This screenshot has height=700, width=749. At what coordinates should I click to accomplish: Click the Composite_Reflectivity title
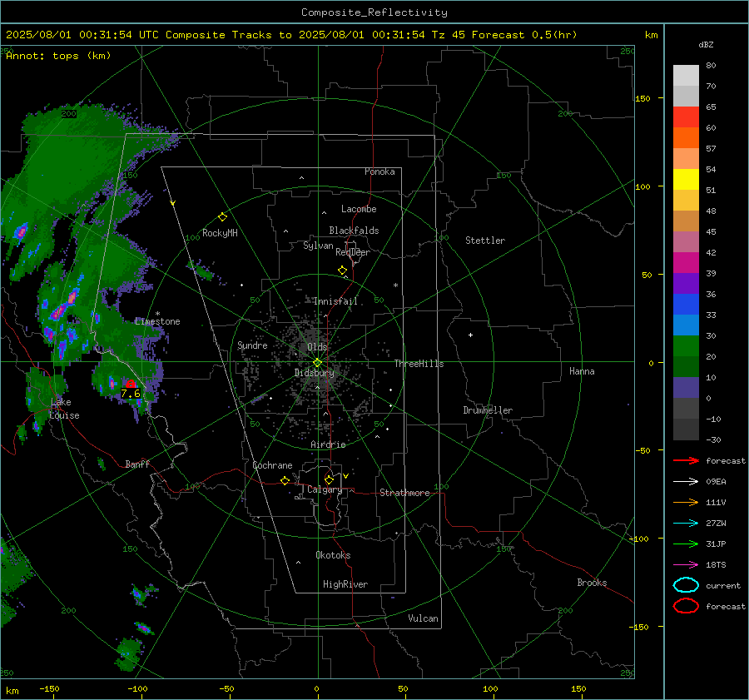(x=374, y=12)
